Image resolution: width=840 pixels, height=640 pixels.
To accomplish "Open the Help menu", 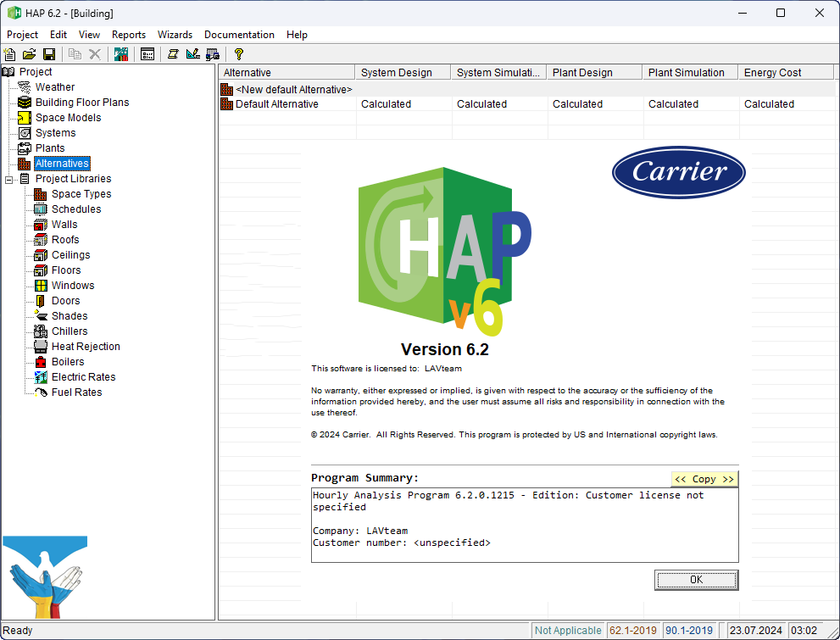I will [297, 35].
